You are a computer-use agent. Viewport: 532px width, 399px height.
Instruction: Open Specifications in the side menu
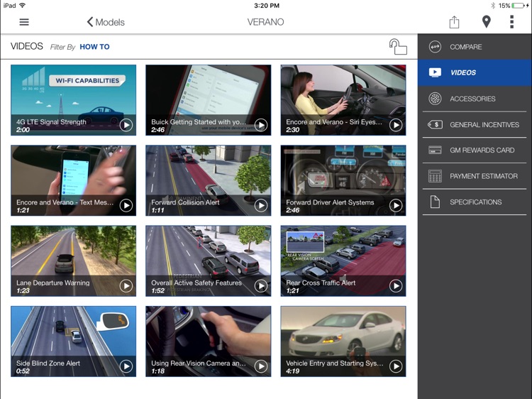click(x=475, y=202)
